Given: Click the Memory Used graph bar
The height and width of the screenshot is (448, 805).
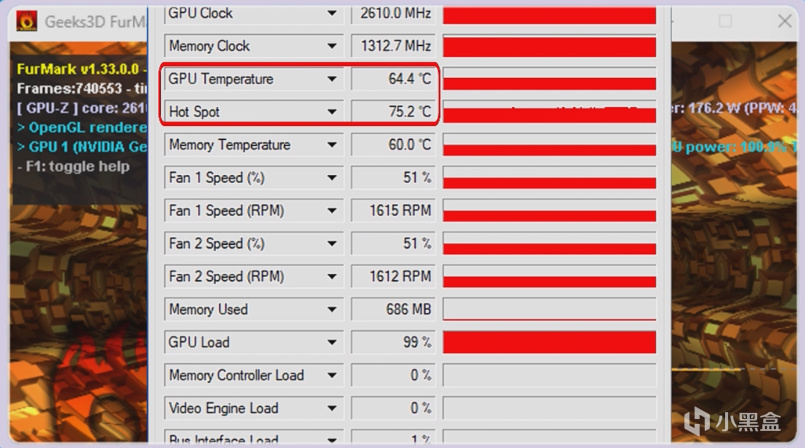Looking at the screenshot, I should pyautogui.click(x=549, y=309).
